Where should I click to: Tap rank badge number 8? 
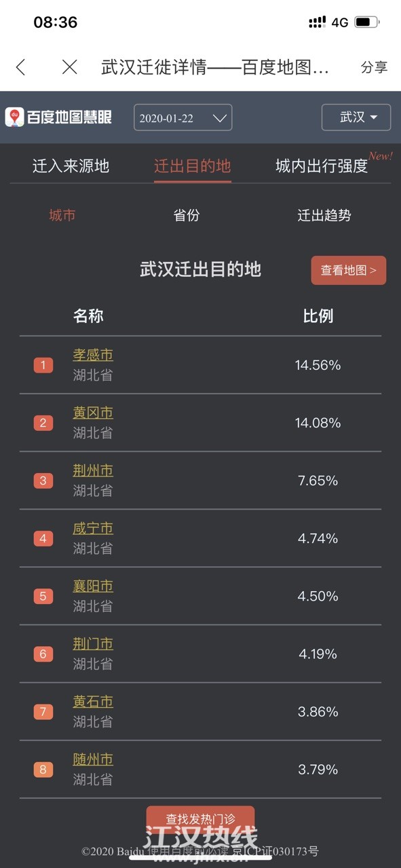pos(43,770)
